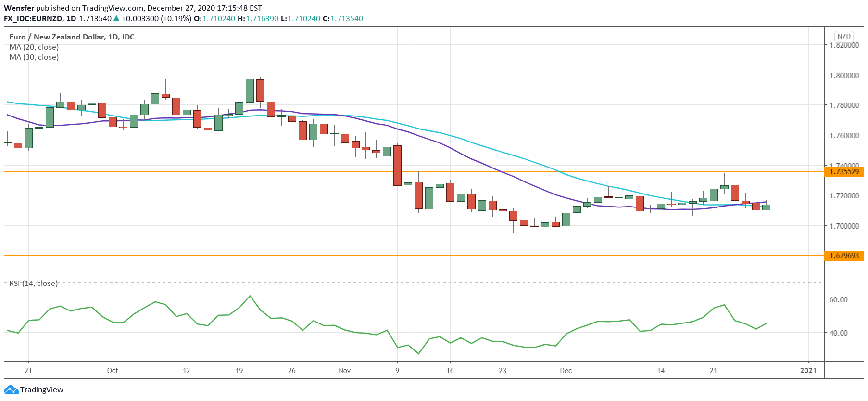Click the RSI line peak near October 19
The width and height of the screenshot is (868, 401).
tap(250, 296)
